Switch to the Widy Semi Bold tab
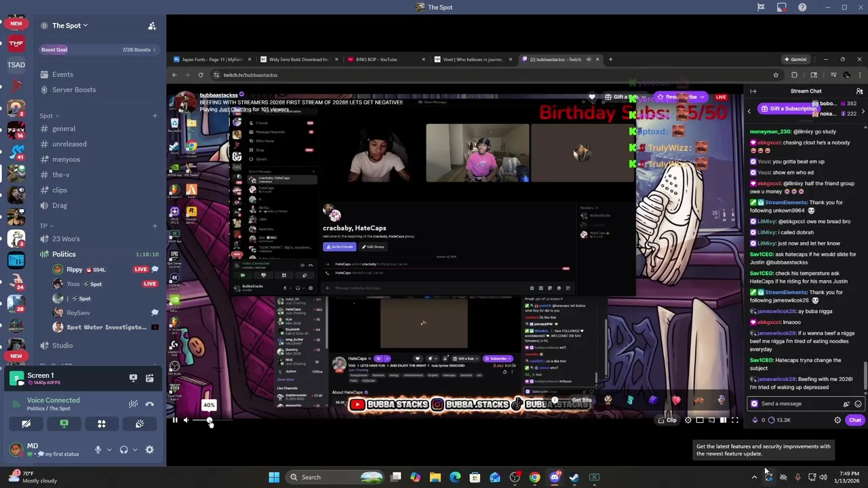The height and width of the screenshot is (488, 868). [x=298, y=60]
